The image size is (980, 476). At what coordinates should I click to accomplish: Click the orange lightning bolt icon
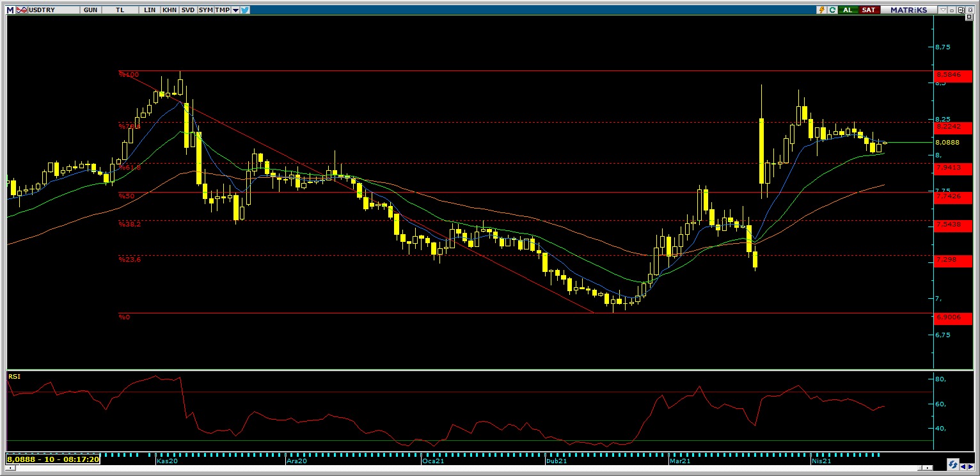(x=823, y=10)
